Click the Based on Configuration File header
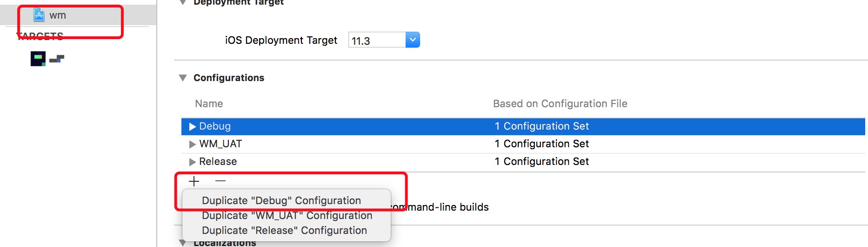The image size is (868, 247). point(560,103)
